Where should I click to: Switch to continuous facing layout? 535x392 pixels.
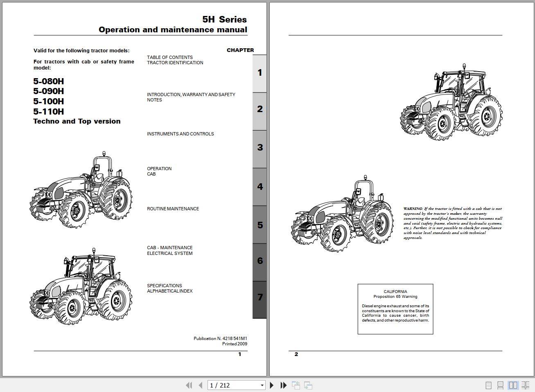point(525,385)
